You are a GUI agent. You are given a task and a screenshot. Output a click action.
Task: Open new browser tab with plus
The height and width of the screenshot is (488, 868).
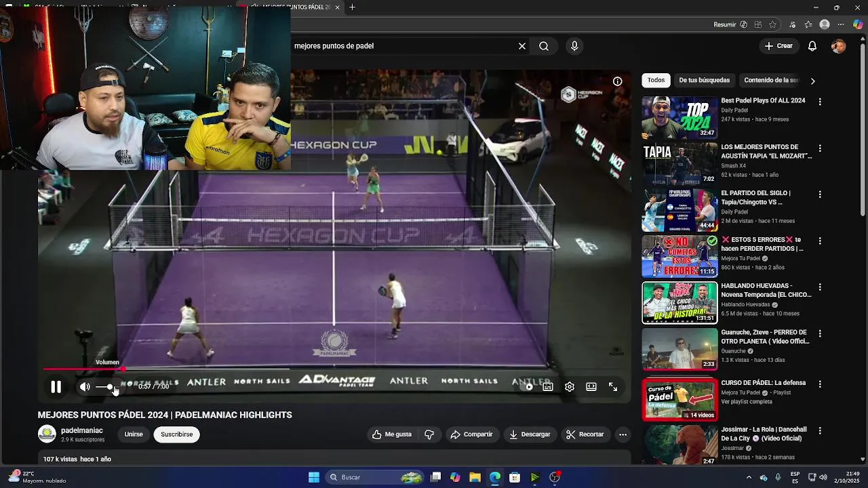[x=352, y=7]
